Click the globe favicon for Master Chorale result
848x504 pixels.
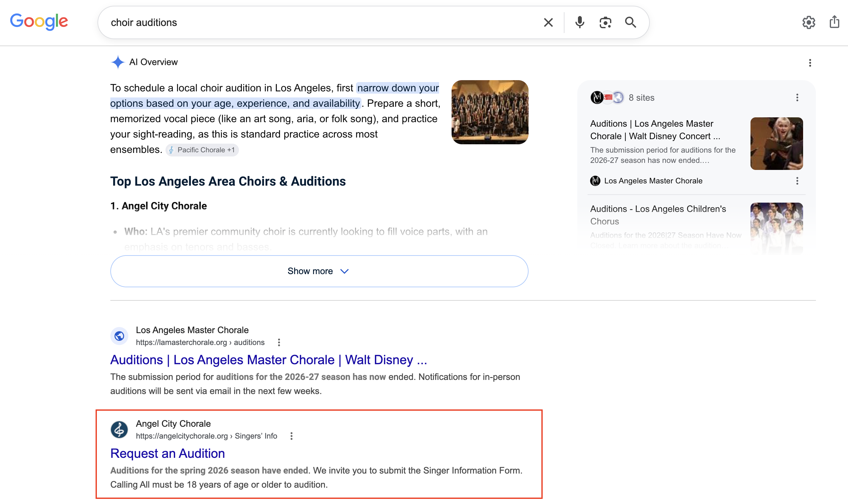pyautogui.click(x=119, y=336)
